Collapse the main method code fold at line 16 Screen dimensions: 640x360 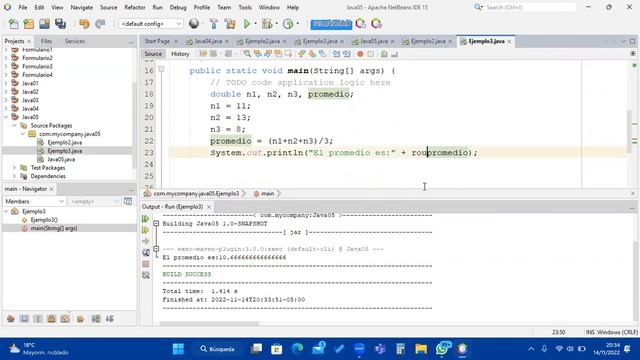[x=161, y=69]
